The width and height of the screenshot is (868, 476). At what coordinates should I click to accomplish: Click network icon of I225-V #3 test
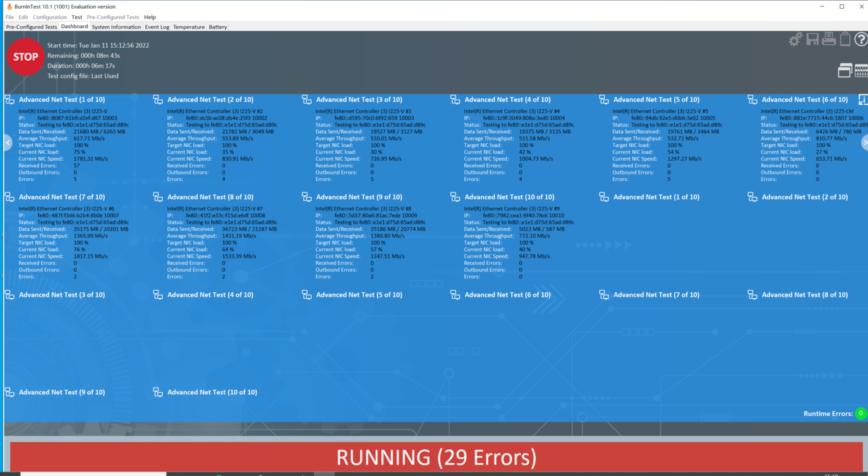coord(307,100)
